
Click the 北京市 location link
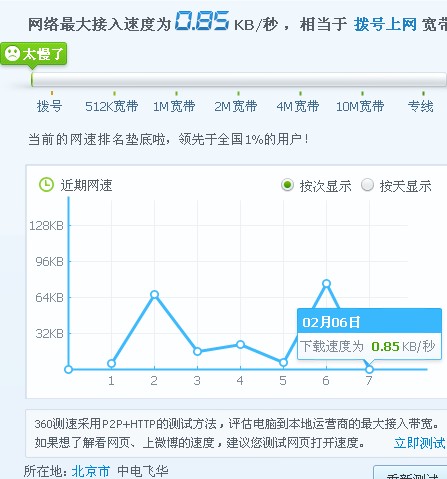coord(90,471)
